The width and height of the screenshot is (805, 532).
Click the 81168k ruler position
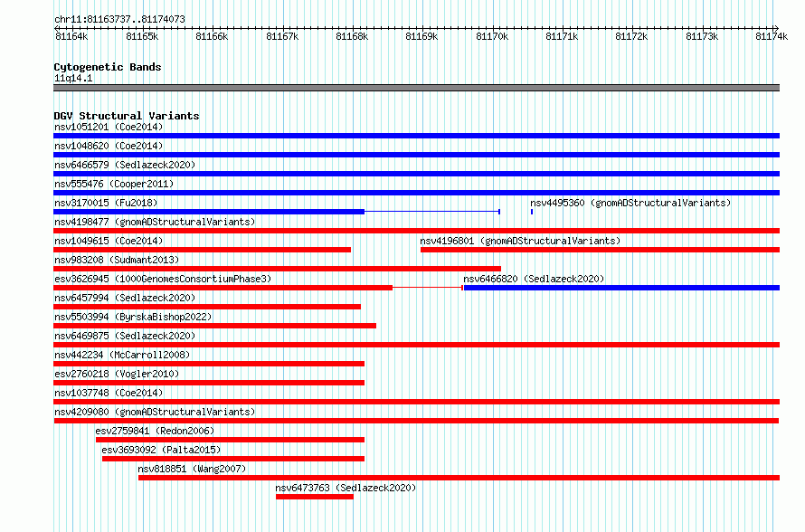pyautogui.click(x=352, y=36)
